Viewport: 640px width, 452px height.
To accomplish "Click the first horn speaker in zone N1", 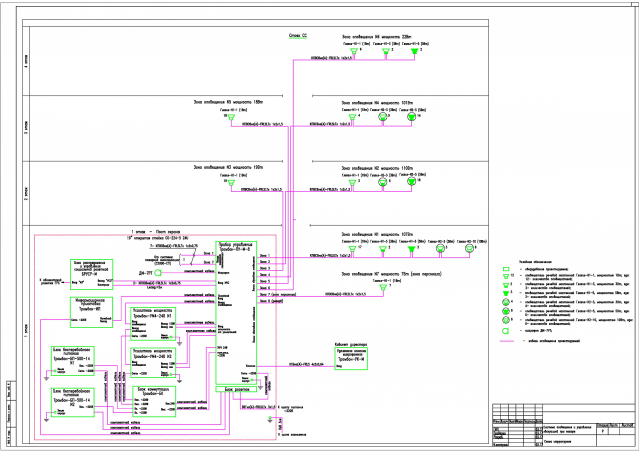I will [353, 249].
